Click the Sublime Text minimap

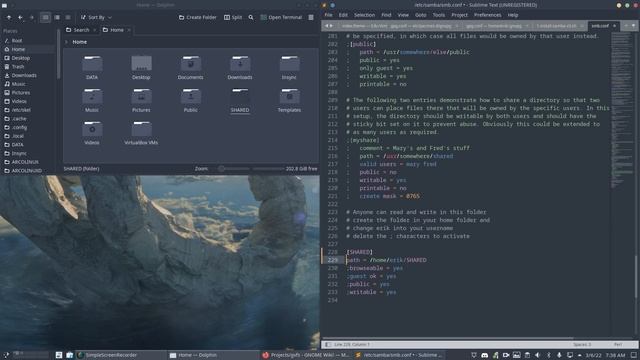[x=622, y=110]
